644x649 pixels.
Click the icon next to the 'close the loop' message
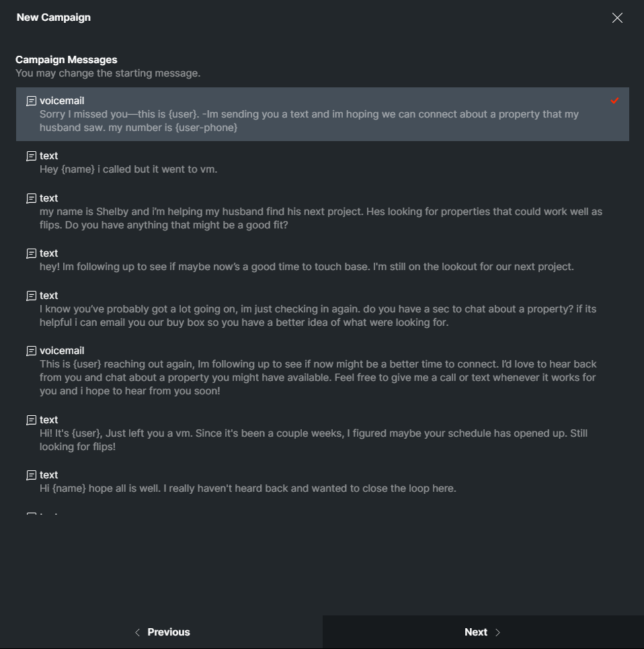click(30, 474)
